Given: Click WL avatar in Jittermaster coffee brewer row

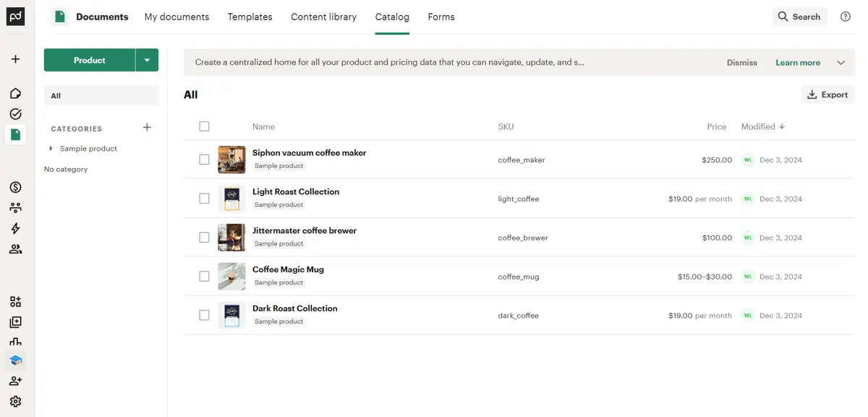Looking at the screenshot, I should [x=748, y=237].
